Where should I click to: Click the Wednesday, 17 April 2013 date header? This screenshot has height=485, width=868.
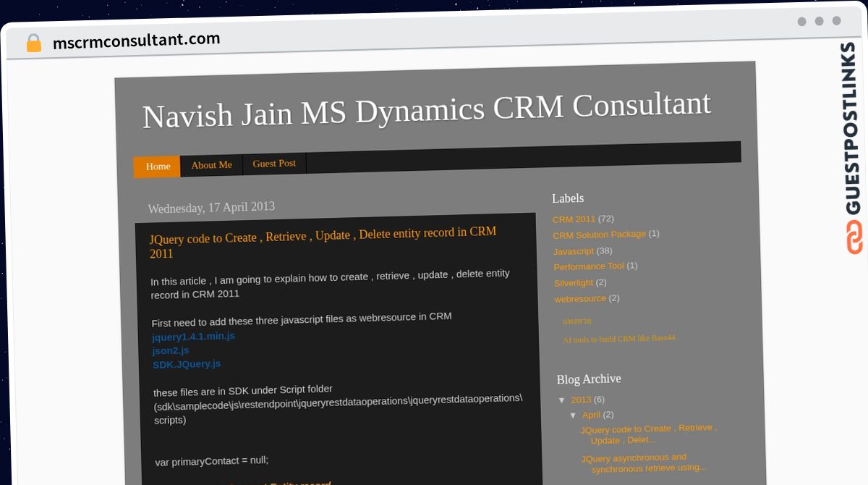point(211,208)
